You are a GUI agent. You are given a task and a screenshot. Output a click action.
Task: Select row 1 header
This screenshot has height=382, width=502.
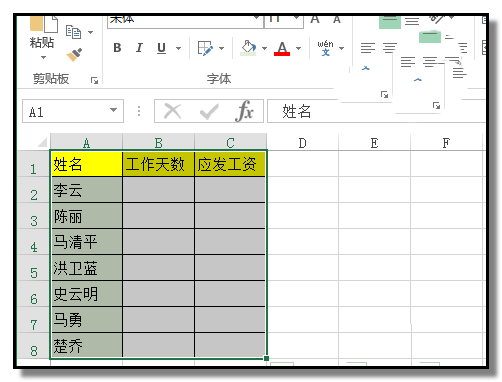coord(33,164)
